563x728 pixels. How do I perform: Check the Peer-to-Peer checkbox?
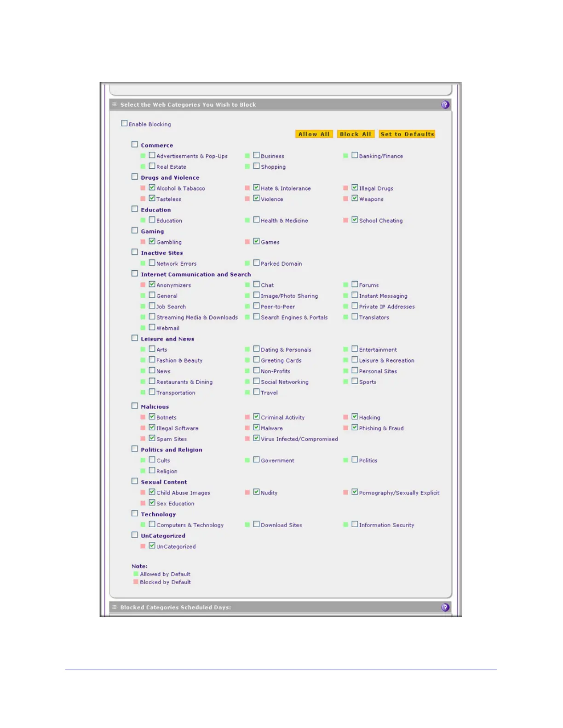click(257, 306)
